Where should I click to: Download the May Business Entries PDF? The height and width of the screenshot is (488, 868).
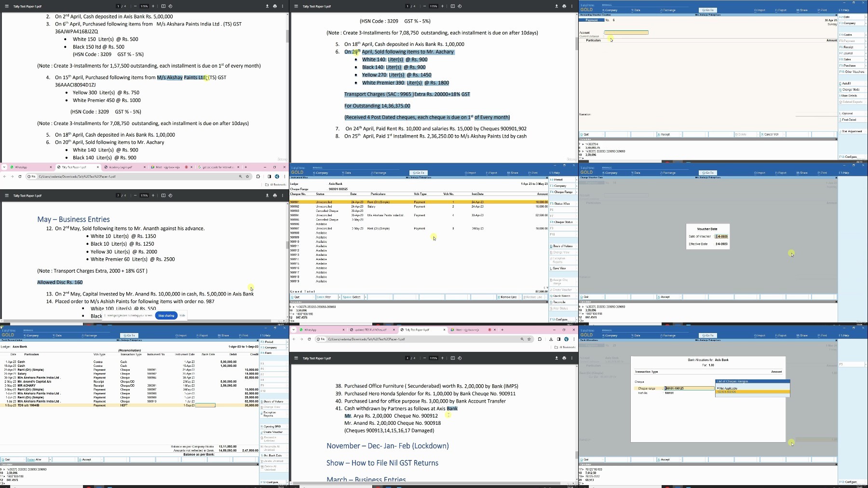(x=267, y=195)
